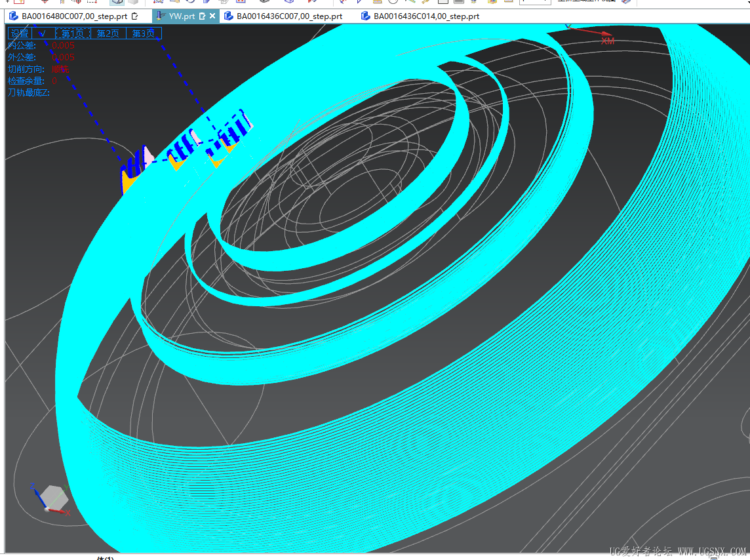The height and width of the screenshot is (560, 750).
Task: Open the BA0016436C007,00_step.prt tab
Action: (x=289, y=16)
